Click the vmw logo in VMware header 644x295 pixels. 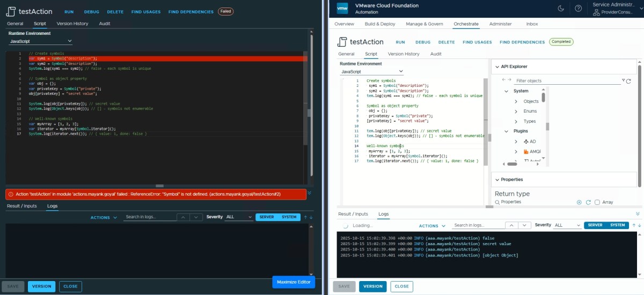342,8
